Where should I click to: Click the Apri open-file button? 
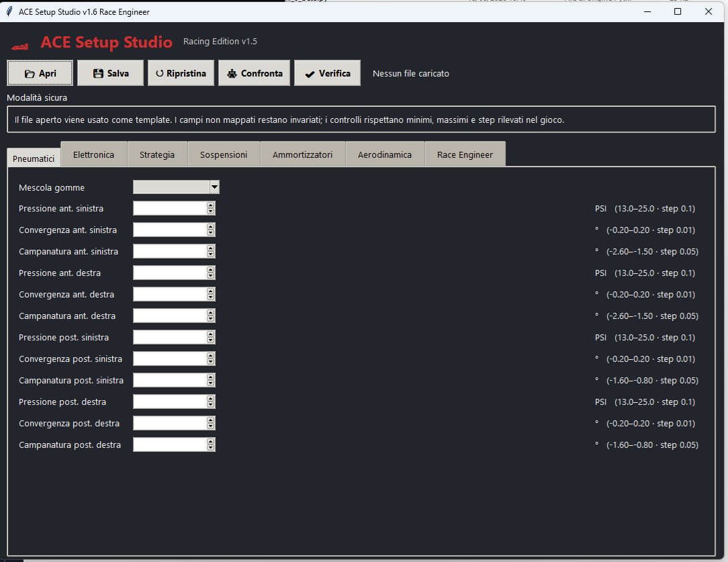tap(40, 73)
